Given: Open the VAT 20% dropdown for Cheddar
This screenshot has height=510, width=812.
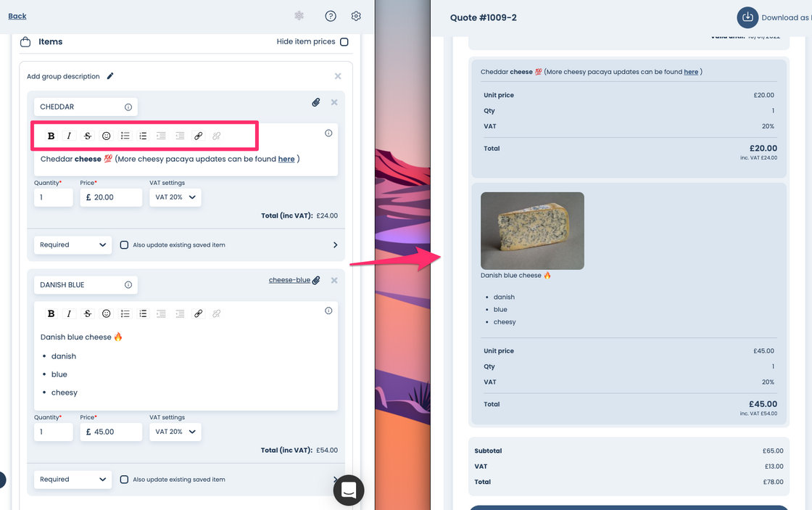Looking at the screenshot, I should pyautogui.click(x=175, y=197).
